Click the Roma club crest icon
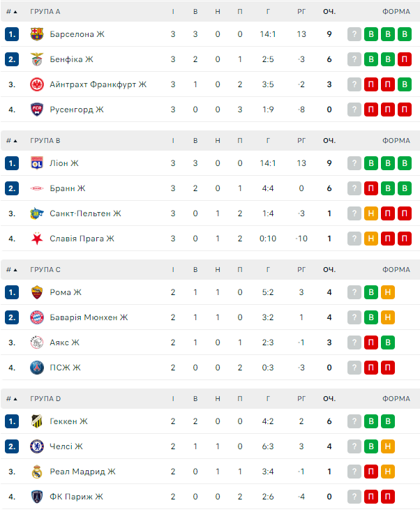 click(37, 292)
